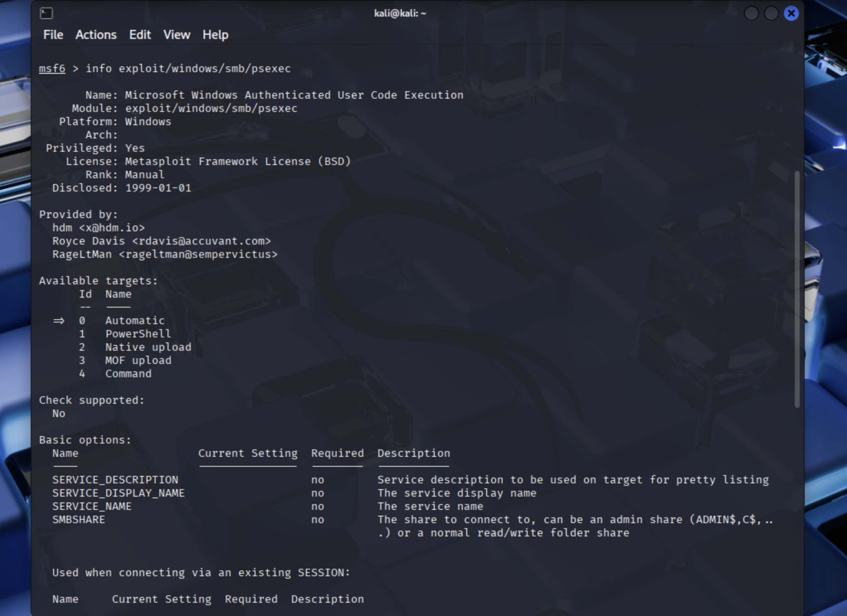Click the 'info exploit/windows/smb/psexec' command text
The height and width of the screenshot is (616, 847).
point(188,68)
